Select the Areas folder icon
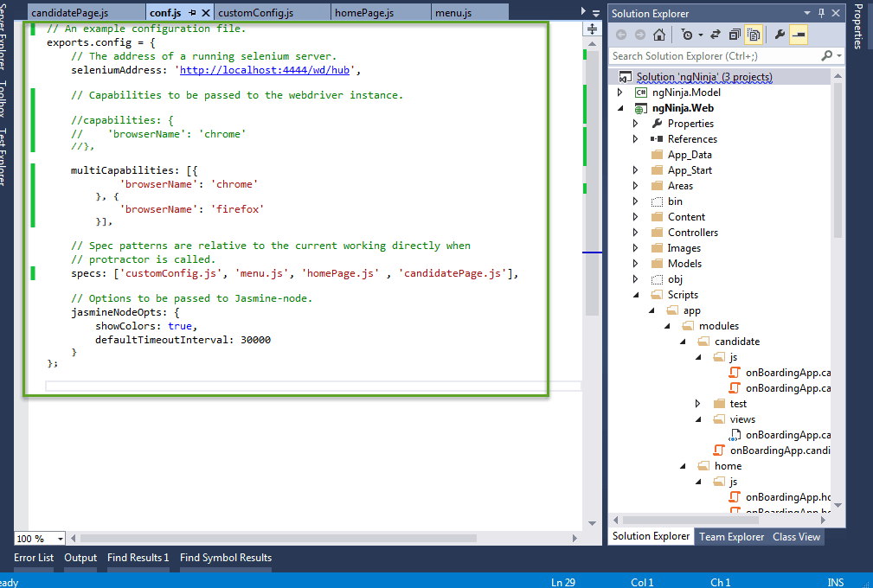This screenshot has height=588, width=873. 657,186
